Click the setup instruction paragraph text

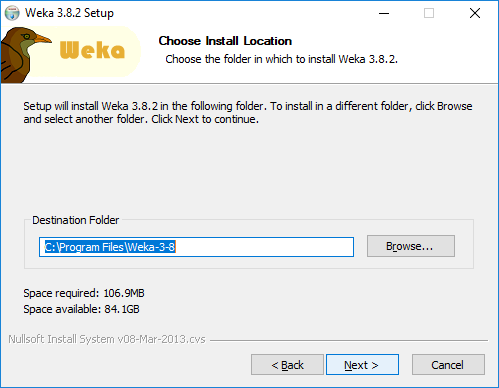coord(248,113)
